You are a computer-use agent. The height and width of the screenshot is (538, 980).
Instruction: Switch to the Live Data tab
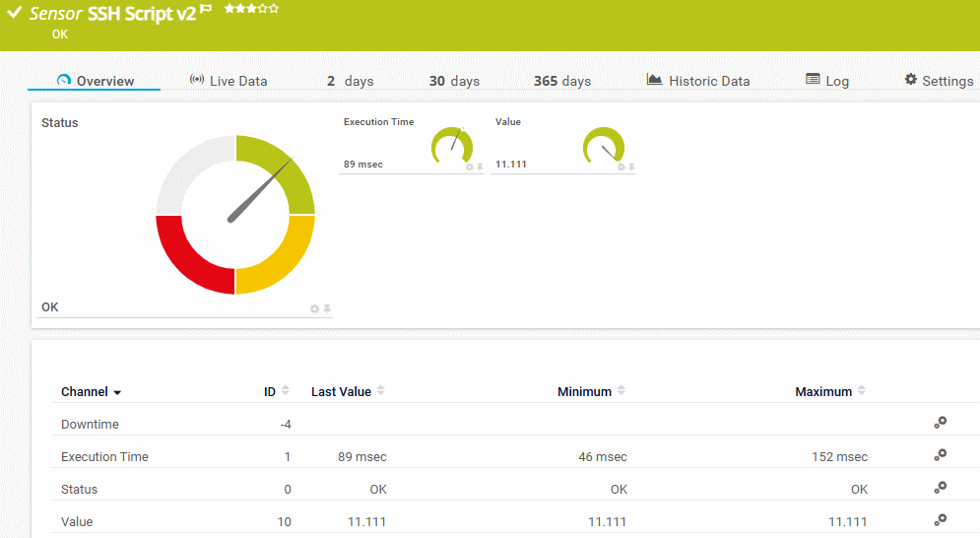tap(228, 81)
